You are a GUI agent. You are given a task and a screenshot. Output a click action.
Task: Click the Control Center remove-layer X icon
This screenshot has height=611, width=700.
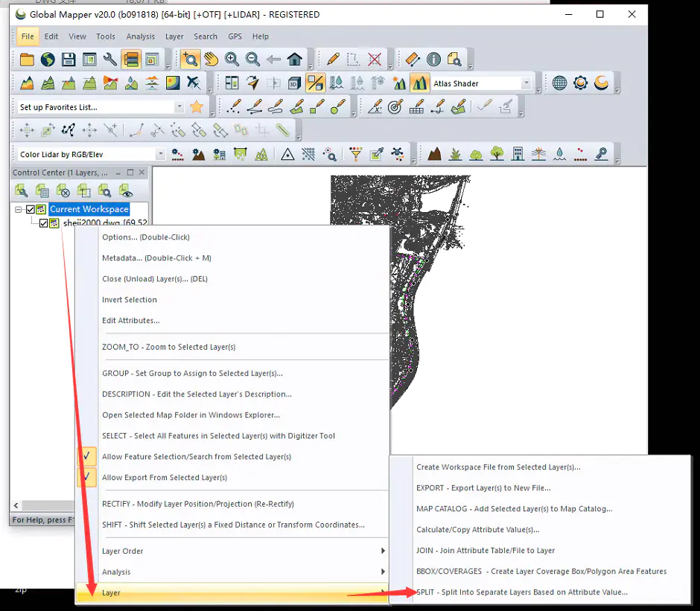tap(63, 191)
